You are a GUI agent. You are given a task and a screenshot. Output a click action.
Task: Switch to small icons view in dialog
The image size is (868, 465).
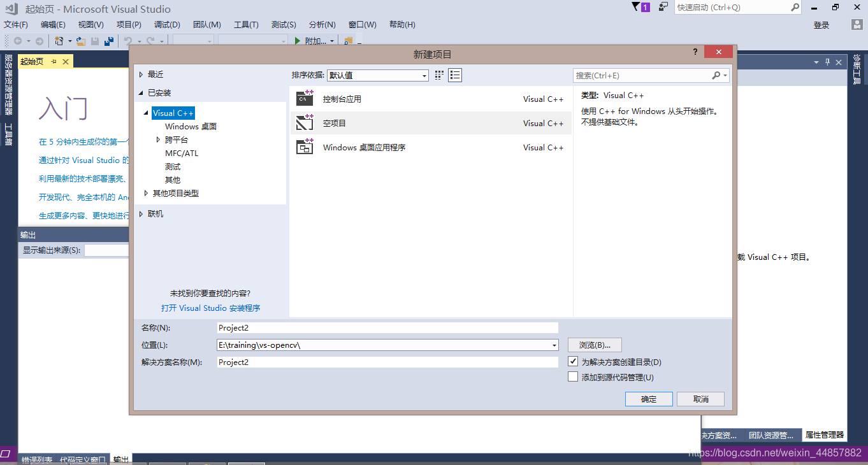(x=439, y=75)
